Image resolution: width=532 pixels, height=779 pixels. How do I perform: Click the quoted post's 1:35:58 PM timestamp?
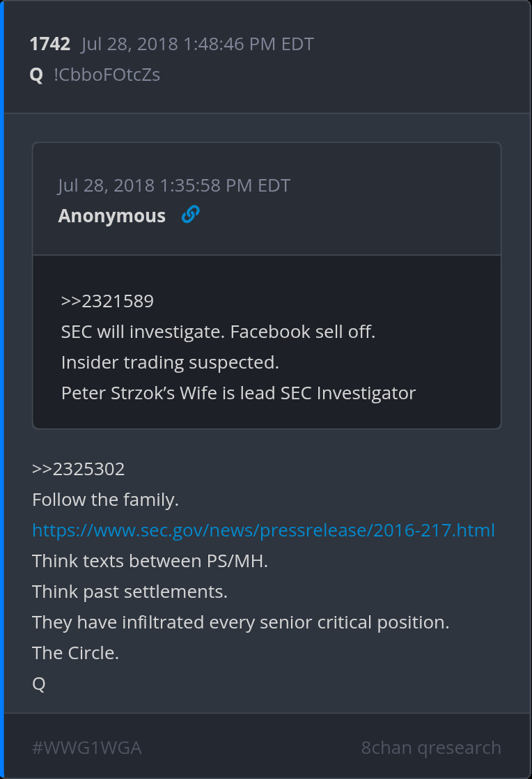[x=174, y=185]
